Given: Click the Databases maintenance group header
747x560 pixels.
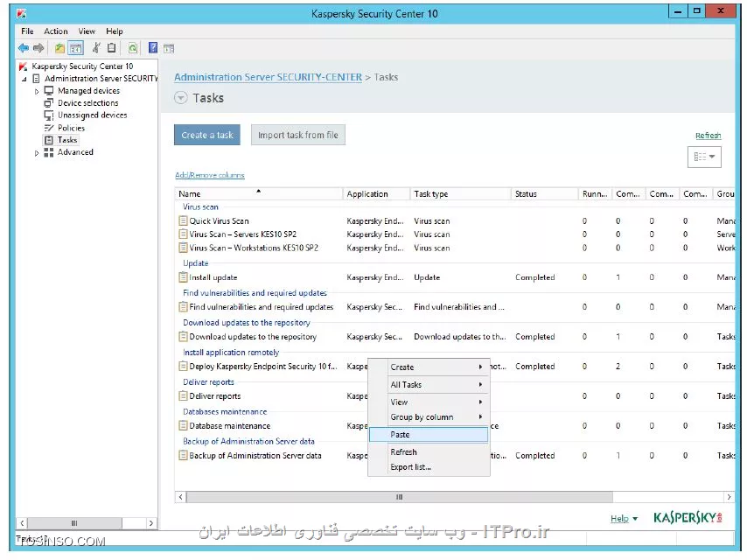Looking at the screenshot, I should pos(225,411).
